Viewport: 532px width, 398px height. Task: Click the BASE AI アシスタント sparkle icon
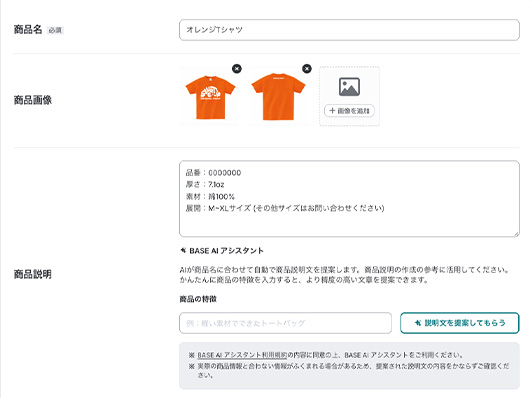pyautogui.click(x=183, y=250)
